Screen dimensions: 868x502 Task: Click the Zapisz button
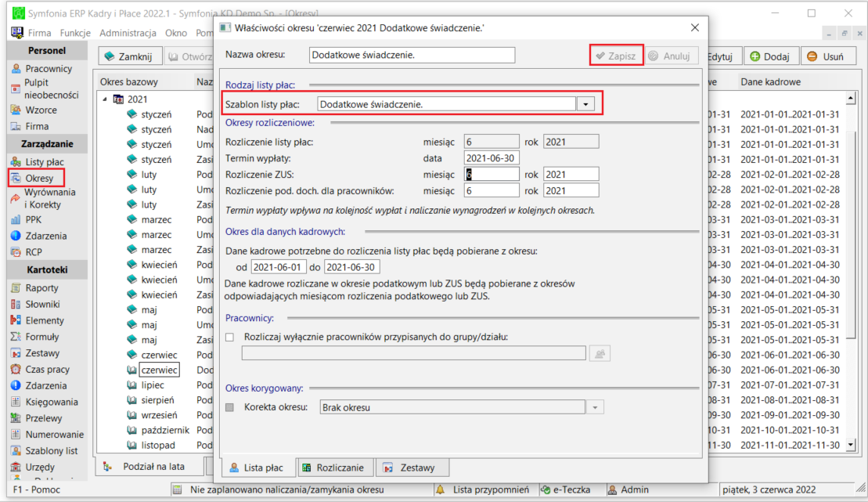(616, 56)
